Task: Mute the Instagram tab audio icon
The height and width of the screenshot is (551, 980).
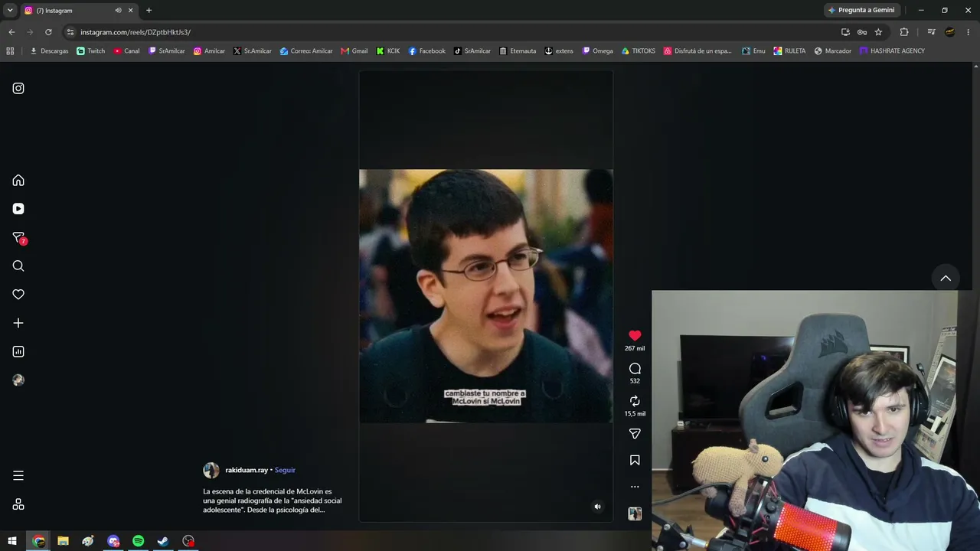Action: [118, 11]
